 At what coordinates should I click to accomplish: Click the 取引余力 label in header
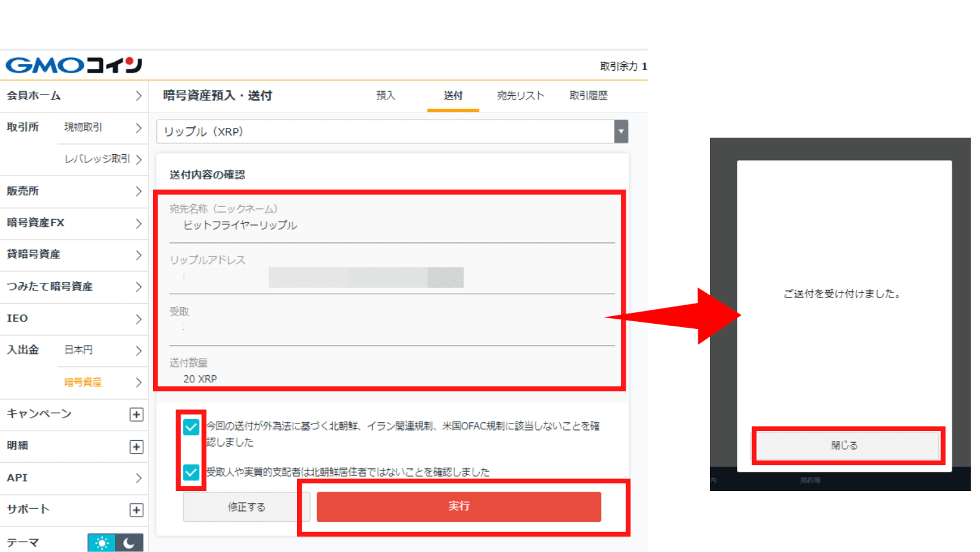[619, 66]
